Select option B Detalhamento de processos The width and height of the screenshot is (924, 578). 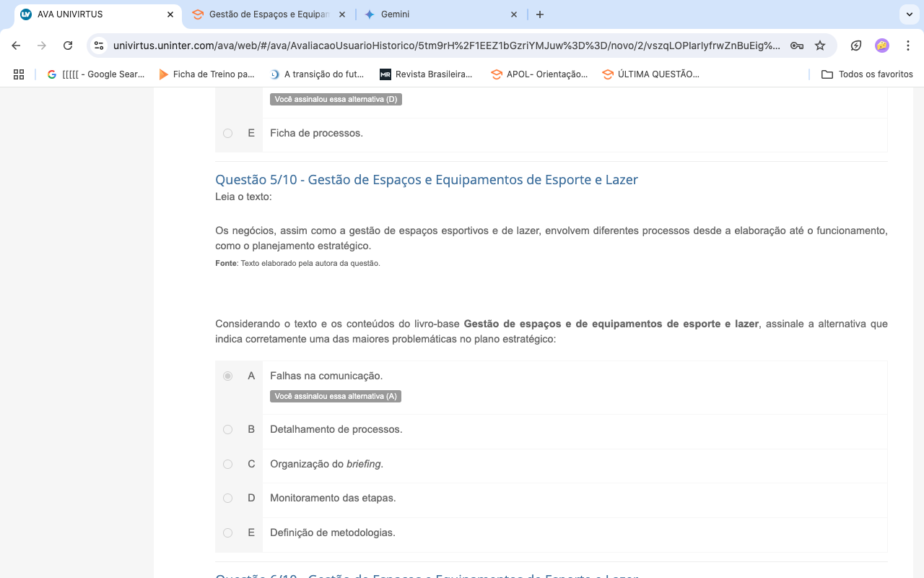pos(228,429)
